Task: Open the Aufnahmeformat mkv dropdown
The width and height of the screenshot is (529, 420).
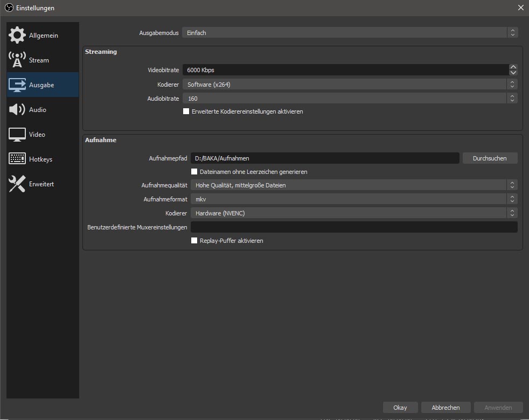Action: pyautogui.click(x=353, y=199)
